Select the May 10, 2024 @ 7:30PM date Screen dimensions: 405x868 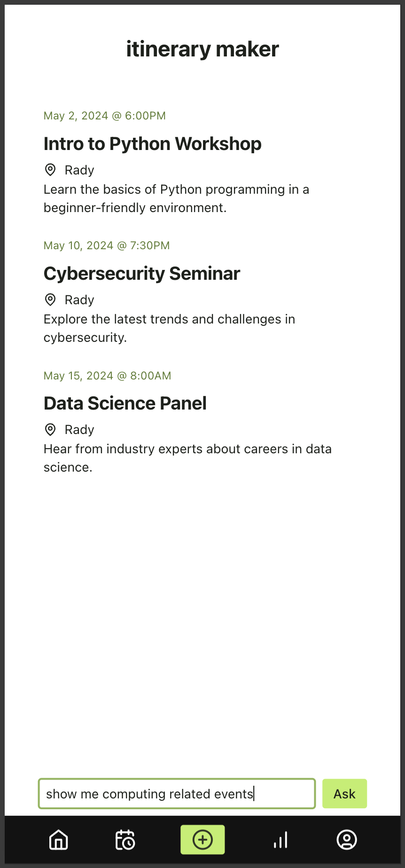click(107, 245)
